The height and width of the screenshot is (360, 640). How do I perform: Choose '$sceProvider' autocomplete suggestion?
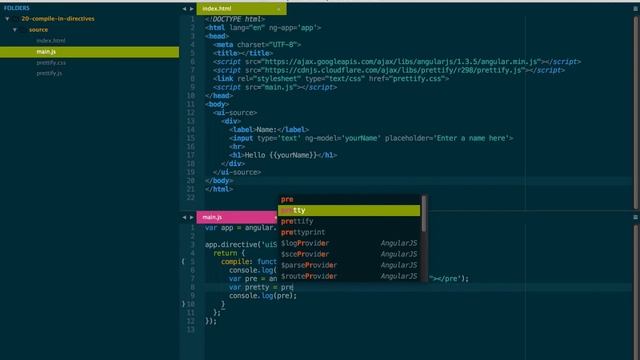coord(349,254)
